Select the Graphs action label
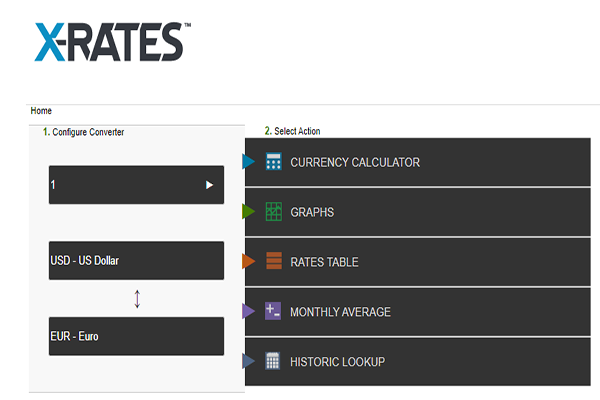Image resolution: width=600 pixels, height=400 pixels. [x=312, y=212]
